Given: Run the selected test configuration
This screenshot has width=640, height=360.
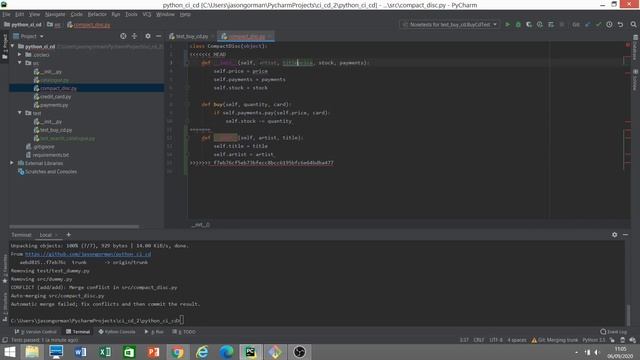Looking at the screenshot, I should 507,24.
